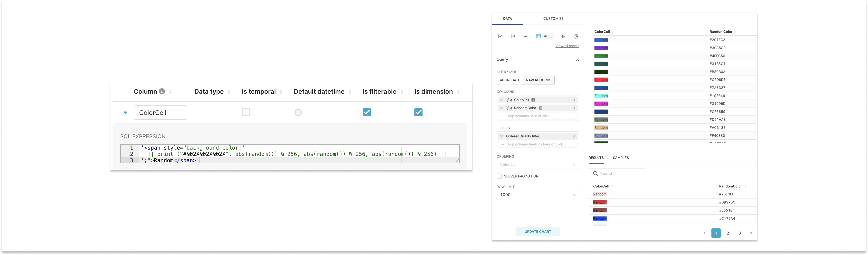
Task: Open the ROW LIMIT dropdown
Action: (x=538, y=195)
